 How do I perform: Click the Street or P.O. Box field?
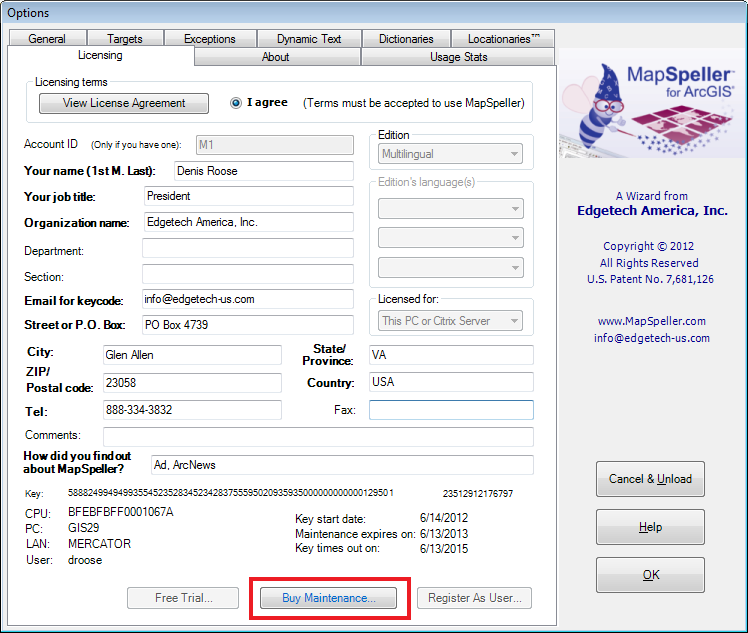[248, 325]
